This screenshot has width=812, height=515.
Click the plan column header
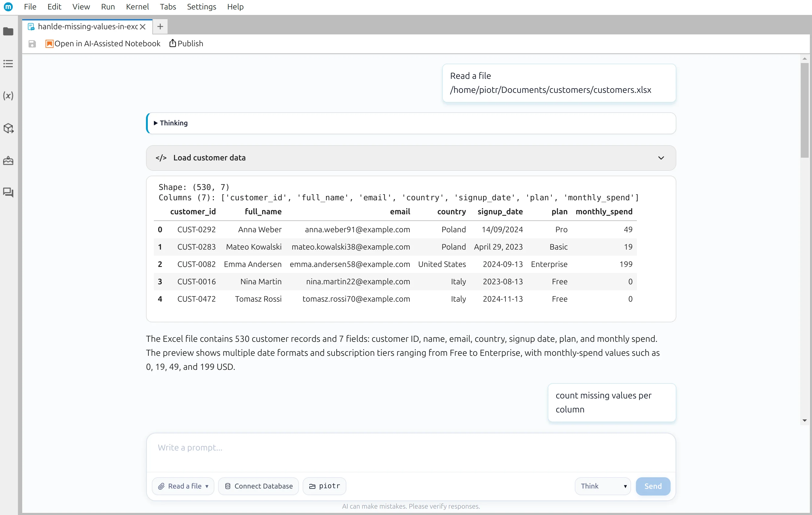point(560,212)
